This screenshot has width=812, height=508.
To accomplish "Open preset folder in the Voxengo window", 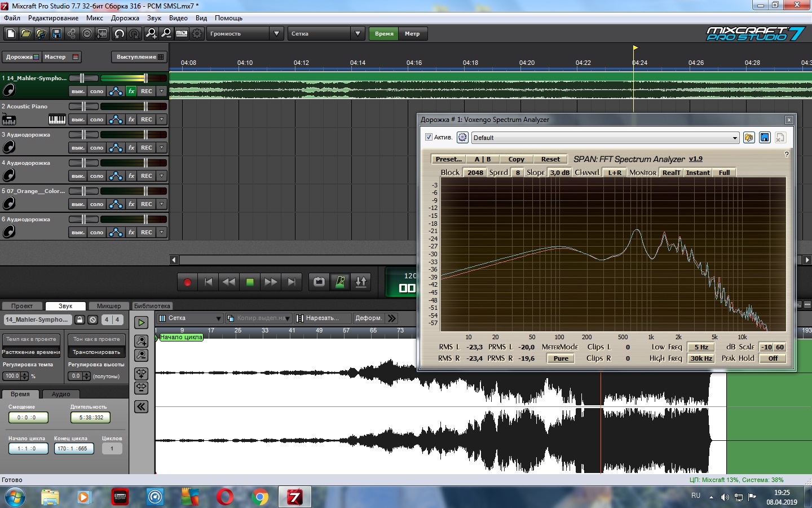I will [749, 138].
